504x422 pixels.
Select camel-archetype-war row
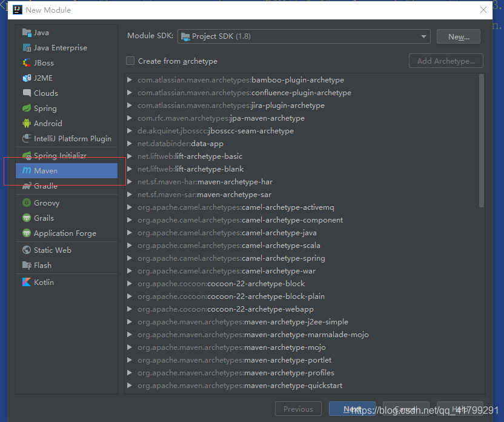[302, 271]
